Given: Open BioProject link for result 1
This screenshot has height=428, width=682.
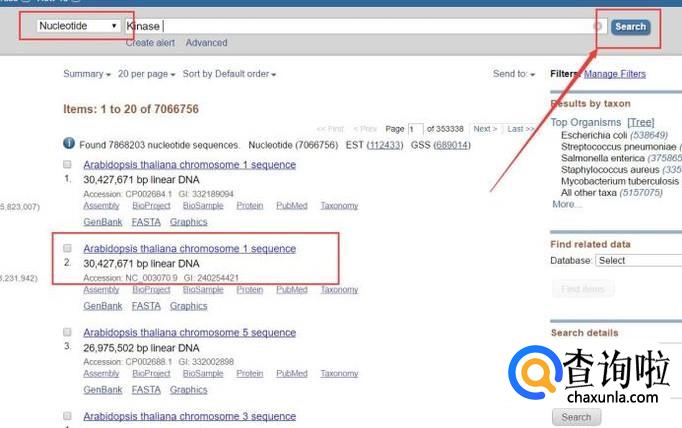Looking at the screenshot, I should click(x=151, y=206).
